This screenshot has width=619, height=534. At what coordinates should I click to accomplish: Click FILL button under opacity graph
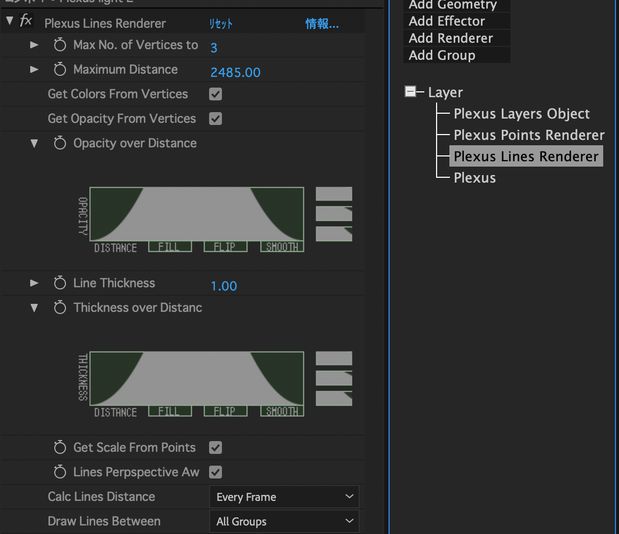170,247
